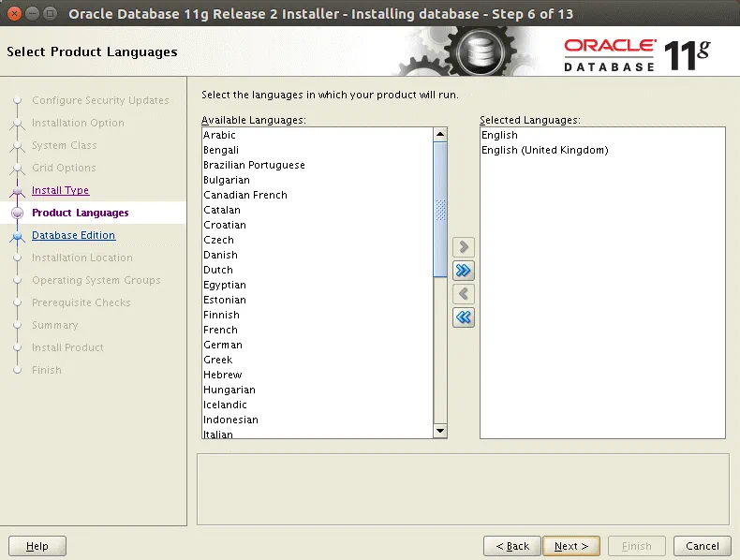The height and width of the screenshot is (560, 740).
Task: Click the remove all languages double-left arrow
Action: (464, 317)
